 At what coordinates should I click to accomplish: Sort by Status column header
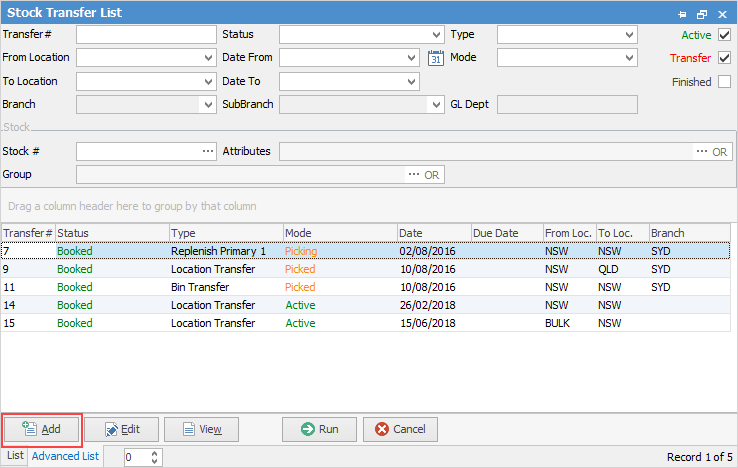[112, 233]
